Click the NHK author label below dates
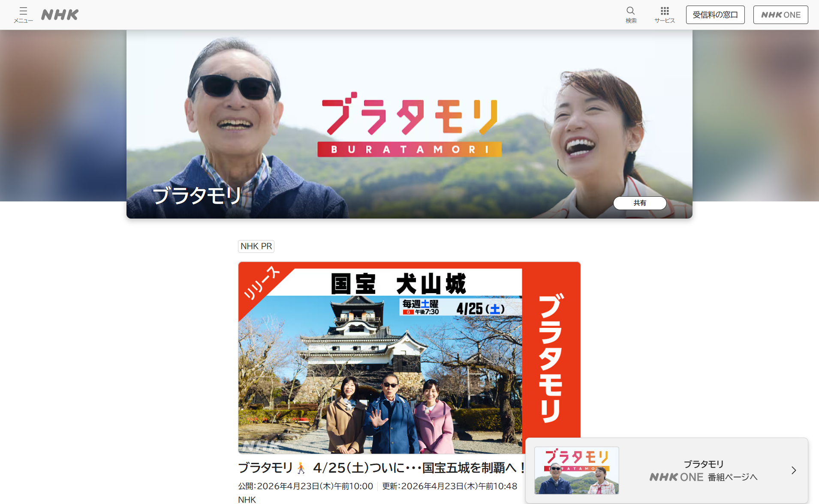 pos(247,499)
